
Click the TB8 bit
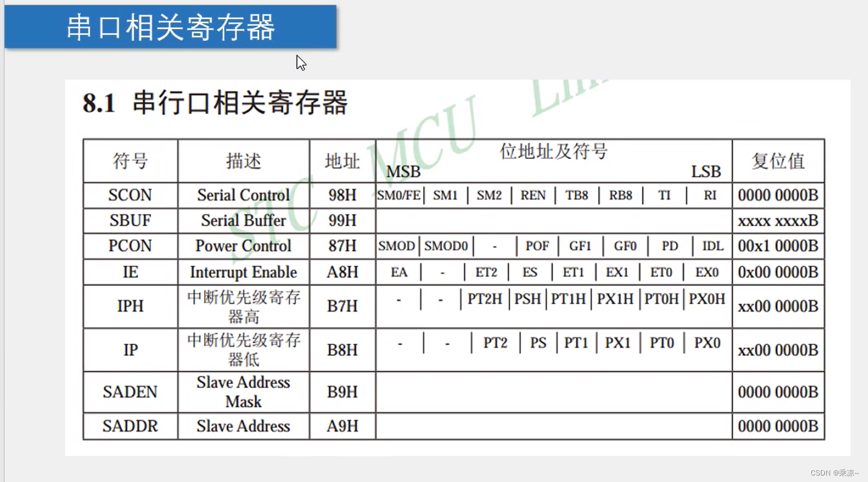(577, 196)
